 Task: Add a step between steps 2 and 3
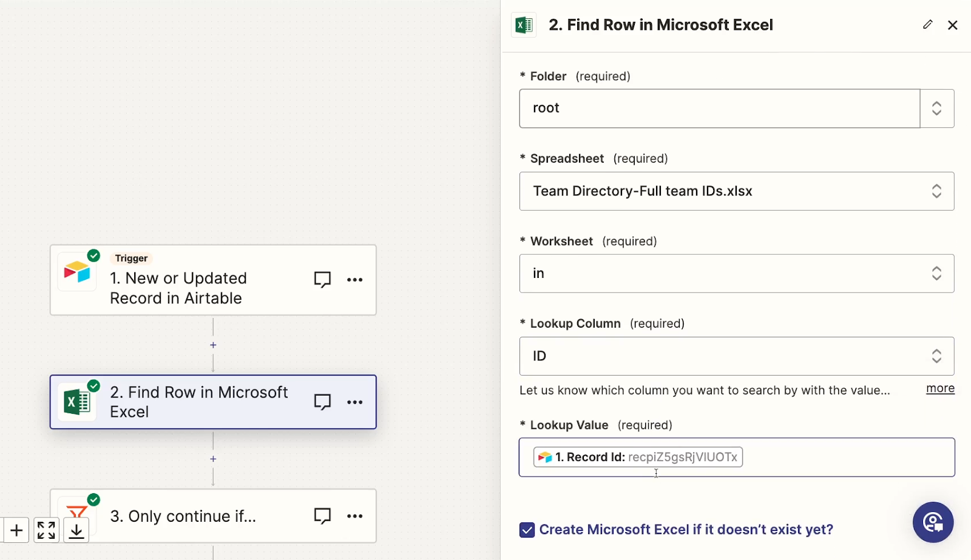[x=213, y=459]
